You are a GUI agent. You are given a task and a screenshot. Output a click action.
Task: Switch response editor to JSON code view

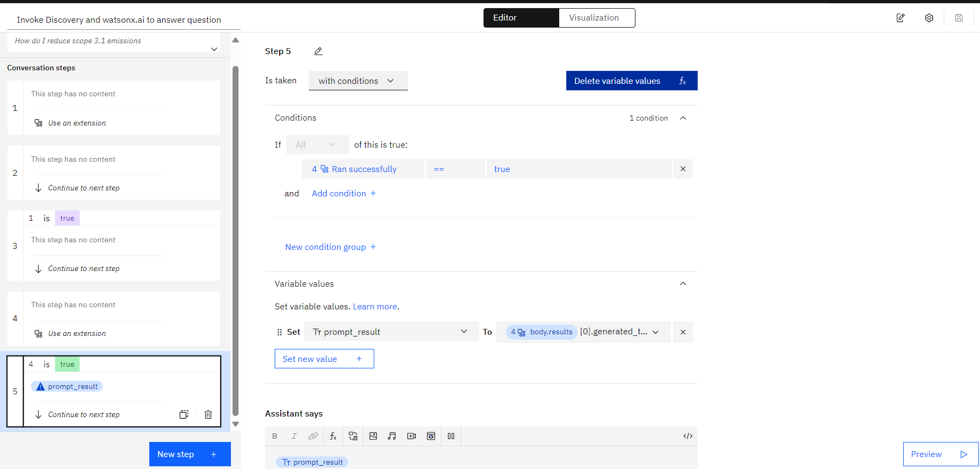click(x=688, y=436)
